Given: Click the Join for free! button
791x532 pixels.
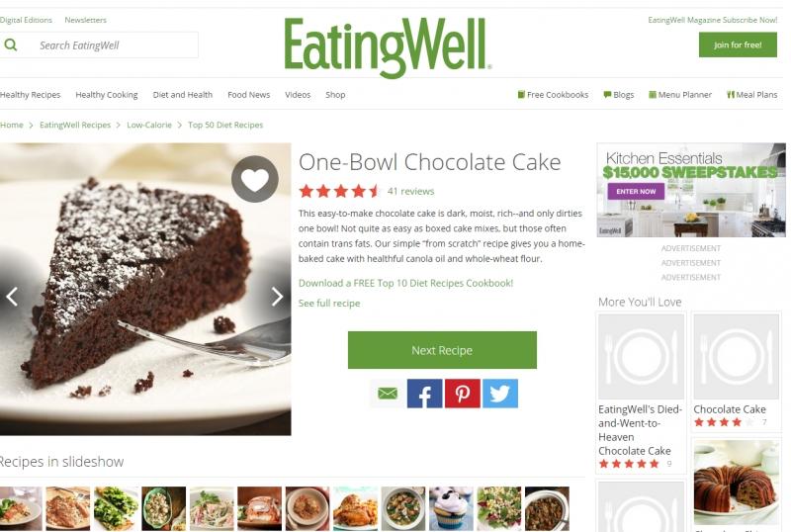Looking at the screenshot, I should coord(738,44).
